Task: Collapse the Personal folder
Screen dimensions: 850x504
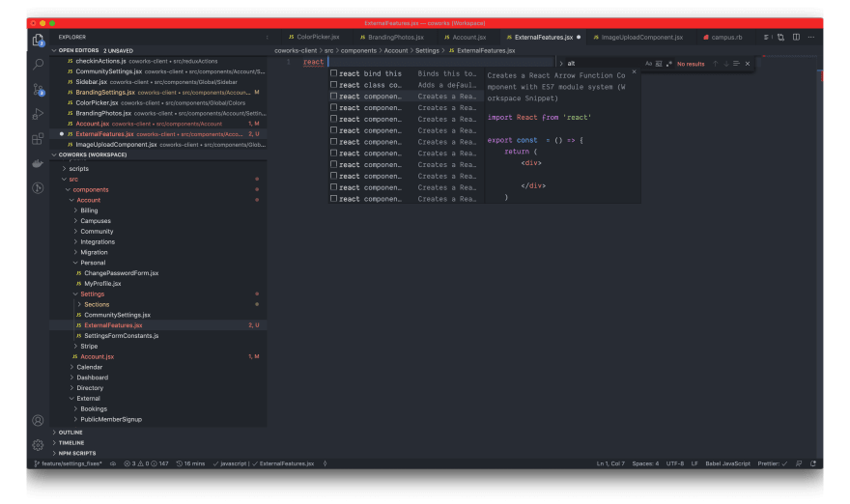Action: 75,263
